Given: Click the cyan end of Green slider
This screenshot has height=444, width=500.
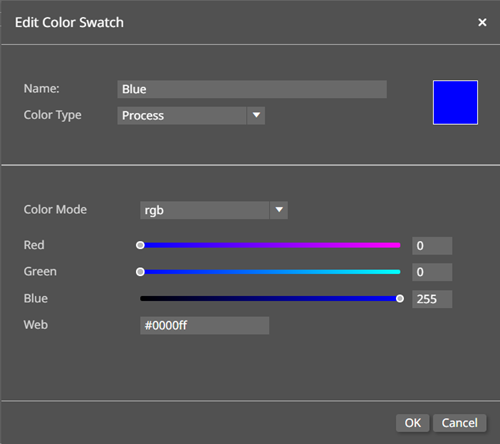Looking at the screenshot, I should tap(395, 272).
